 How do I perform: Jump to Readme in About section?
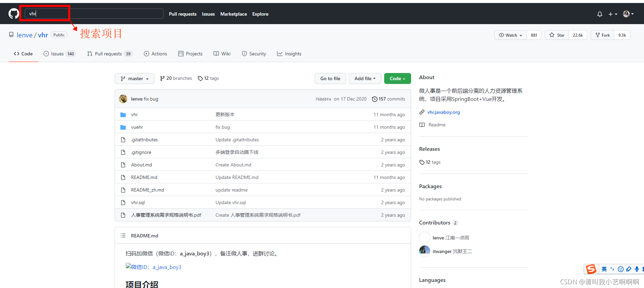click(x=437, y=125)
